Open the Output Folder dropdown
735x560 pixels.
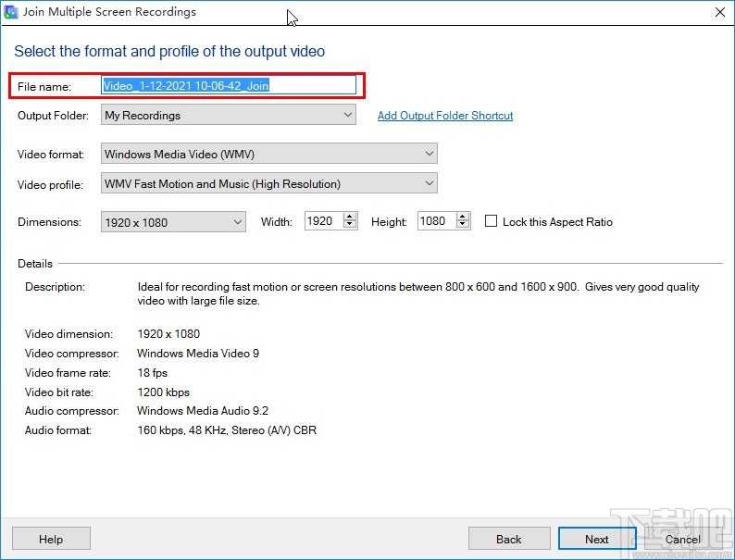(229, 116)
